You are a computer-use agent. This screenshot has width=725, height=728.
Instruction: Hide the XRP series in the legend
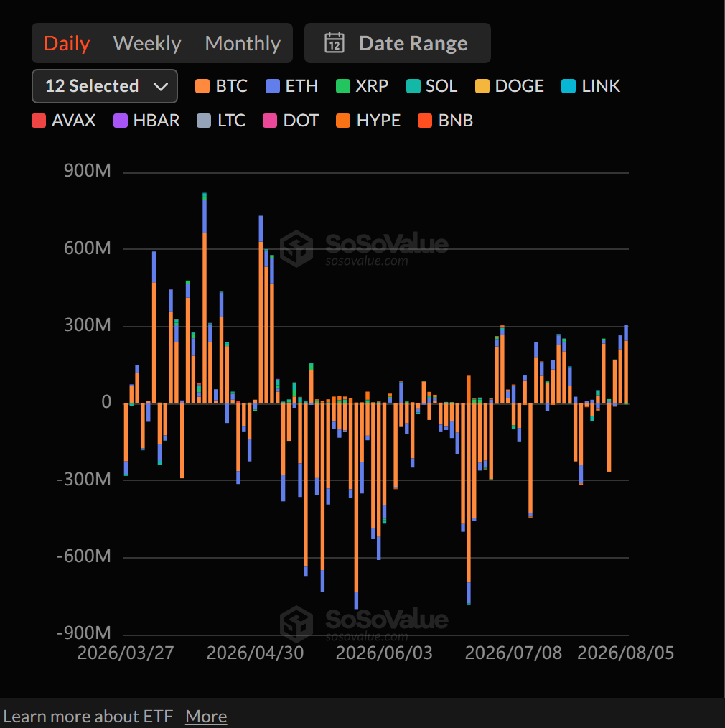[362, 86]
